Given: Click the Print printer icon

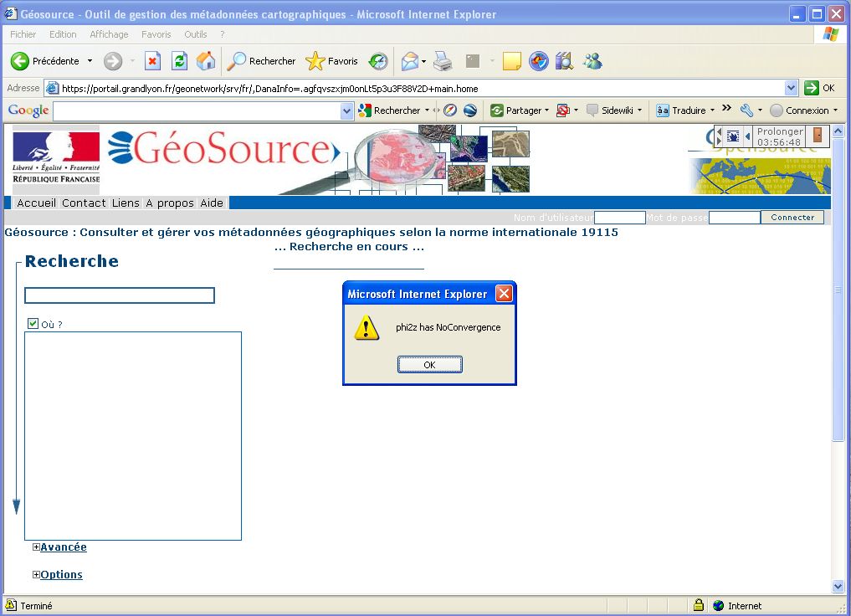Looking at the screenshot, I should (443, 61).
